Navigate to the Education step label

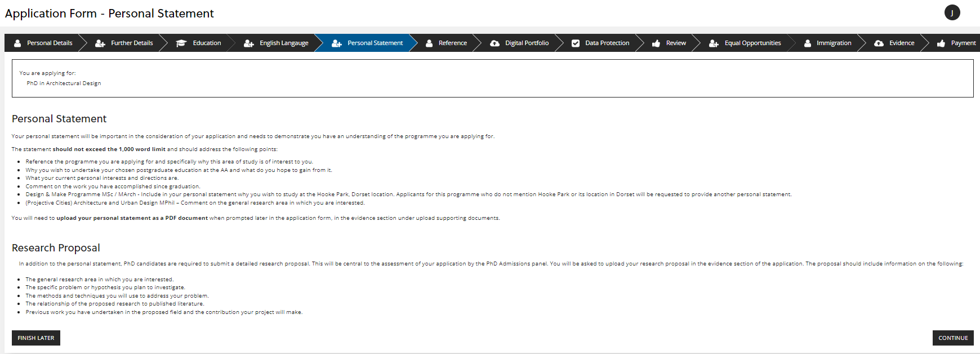(207, 43)
